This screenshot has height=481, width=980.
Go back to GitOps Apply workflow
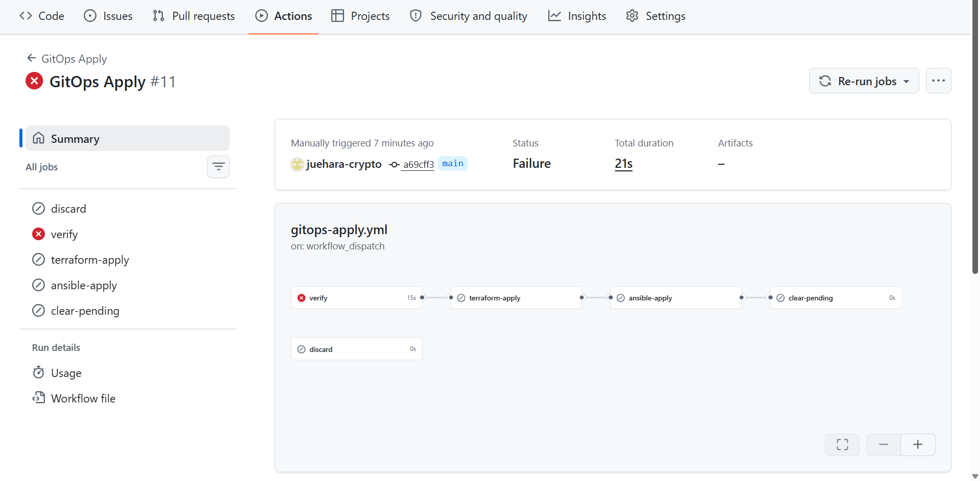click(67, 59)
